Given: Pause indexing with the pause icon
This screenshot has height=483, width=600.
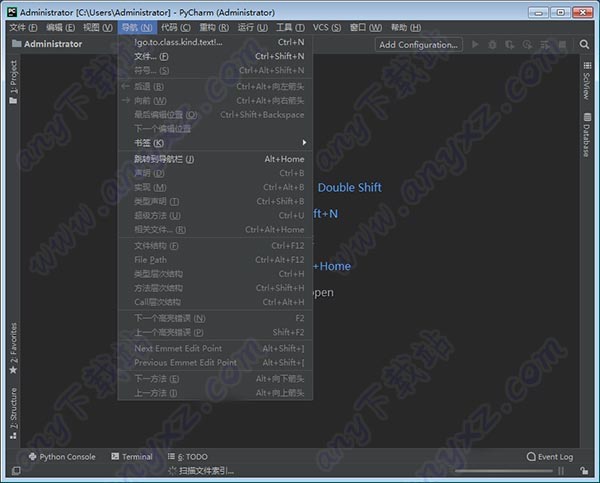Looking at the screenshot, I should 561,471.
